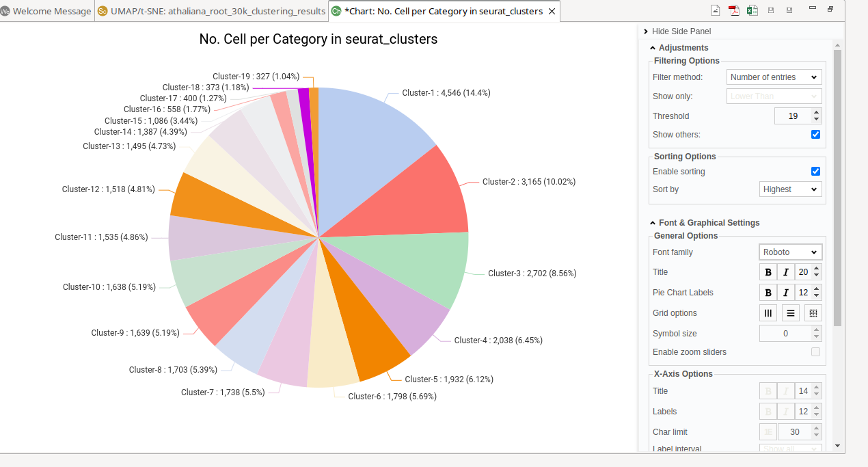Uncheck the Show others checkbox
Screen dimensions: 868x467
pos(815,135)
